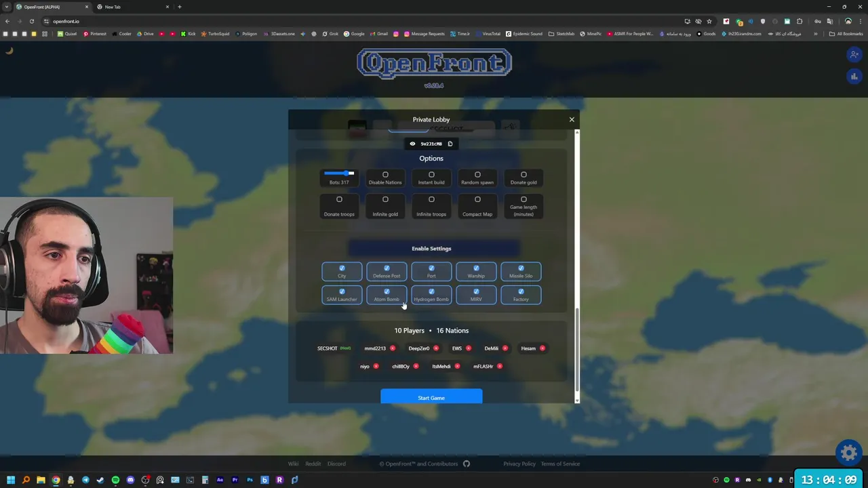Reload the page with refresh icon

[x=31, y=21]
